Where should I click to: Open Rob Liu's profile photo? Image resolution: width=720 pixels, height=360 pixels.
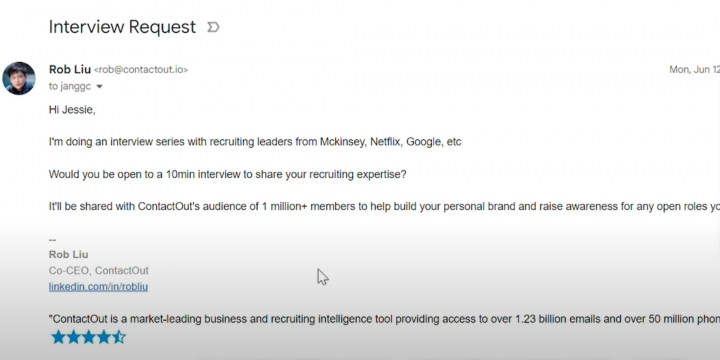point(19,79)
